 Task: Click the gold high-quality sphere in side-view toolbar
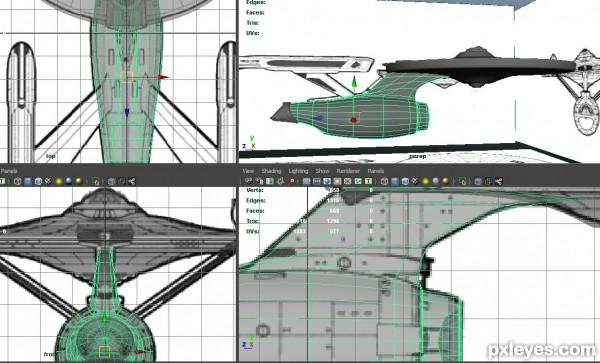[446, 181]
